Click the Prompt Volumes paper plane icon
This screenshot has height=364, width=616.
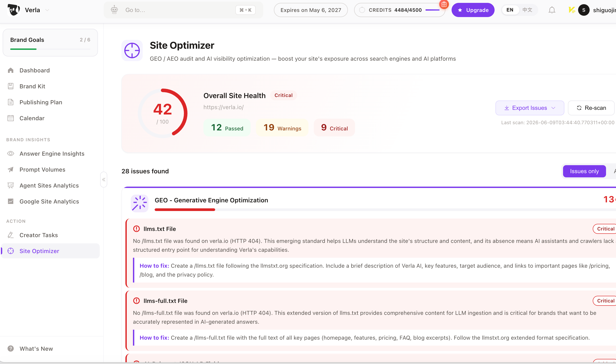click(11, 170)
